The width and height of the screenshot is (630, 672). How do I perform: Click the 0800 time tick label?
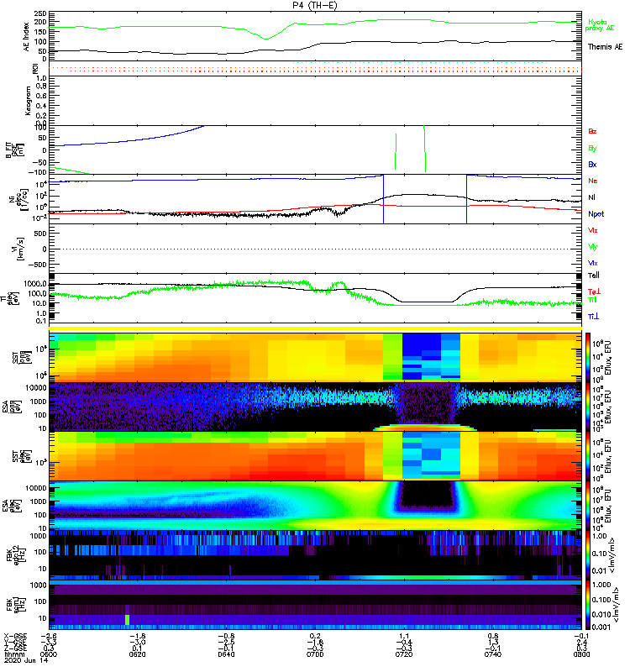pyautogui.click(x=581, y=654)
